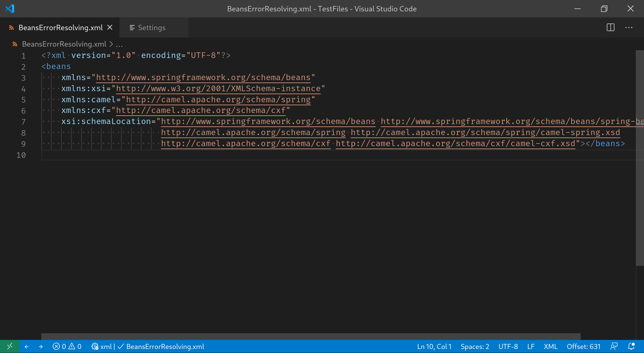Click line number 1 in the gutter
The width and height of the screenshot is (644, 353).
(x=23, y=56)
